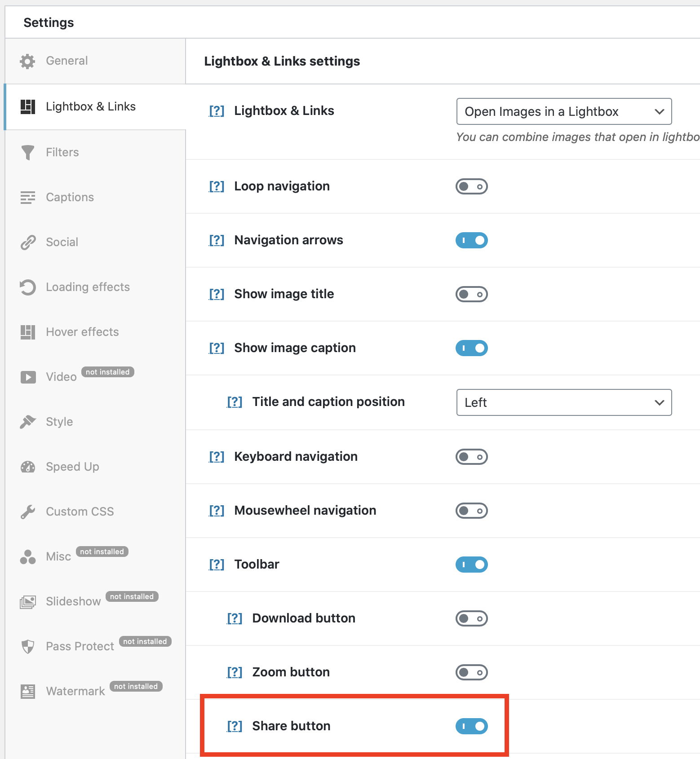Image resolution: width=700 pixels, height=759 pixels.
Task: Click the Watermark 'not installed' badge
Action: (x=136, y=686)
